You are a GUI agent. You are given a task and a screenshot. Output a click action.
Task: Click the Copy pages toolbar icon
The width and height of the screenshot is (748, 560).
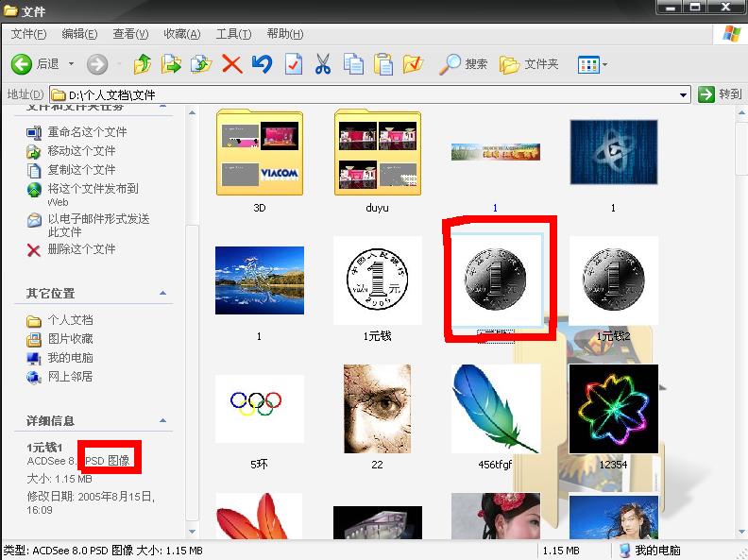coord(353,64)
